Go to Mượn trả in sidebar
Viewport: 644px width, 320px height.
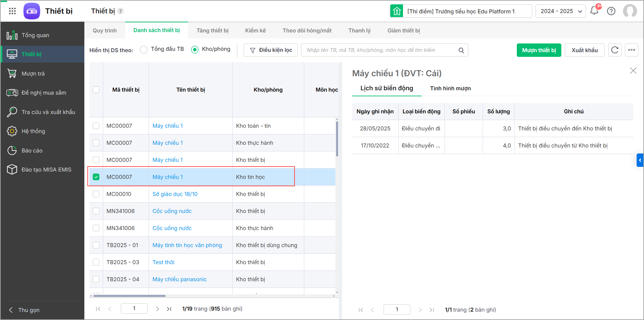click(43, 74)
